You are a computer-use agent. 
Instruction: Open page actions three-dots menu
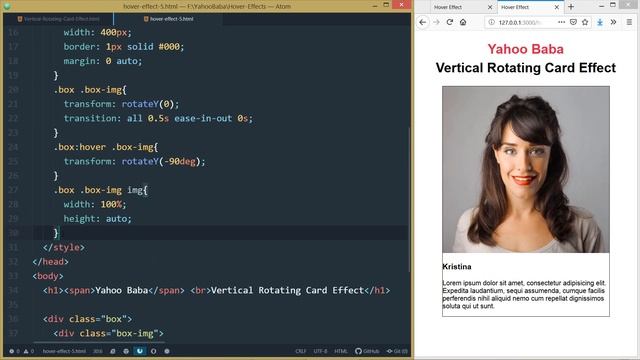point(562,22)
